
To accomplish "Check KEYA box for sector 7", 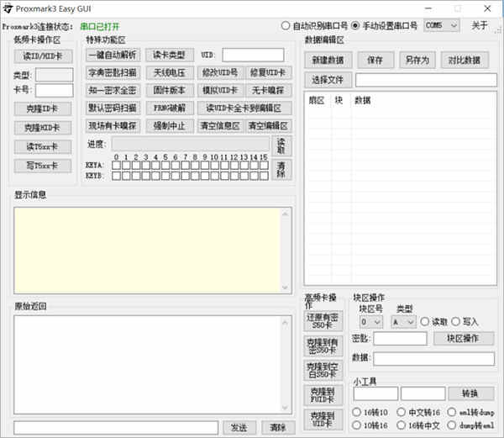I will pyautogui.click(x=186, y=166).
